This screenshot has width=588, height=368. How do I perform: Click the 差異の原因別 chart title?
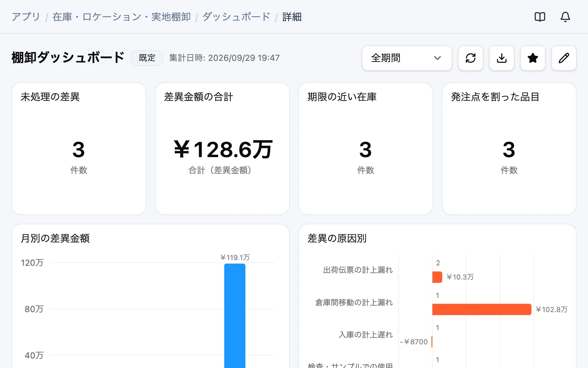(x=337, y=238)
